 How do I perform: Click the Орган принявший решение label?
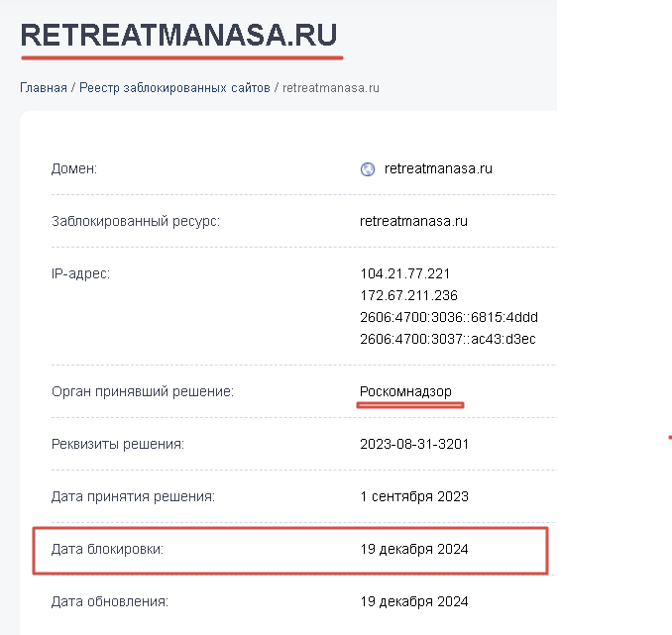point(142,392)
